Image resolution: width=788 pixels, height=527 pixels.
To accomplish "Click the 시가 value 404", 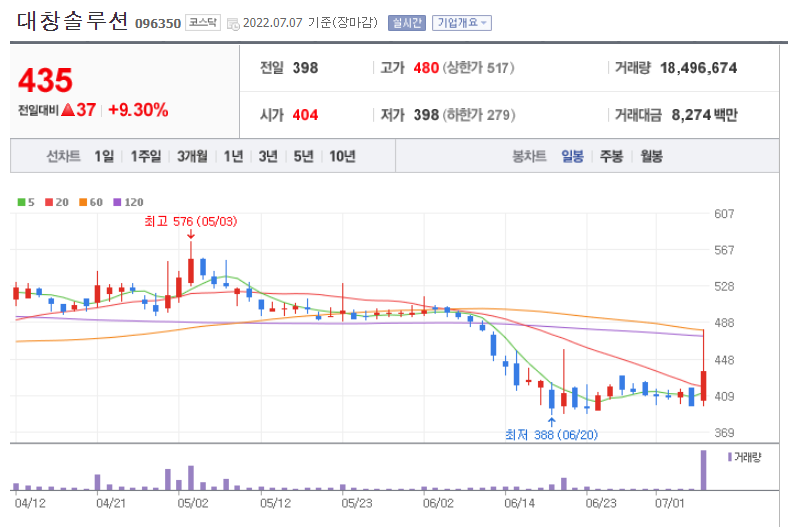I will [x=305, y=115].
